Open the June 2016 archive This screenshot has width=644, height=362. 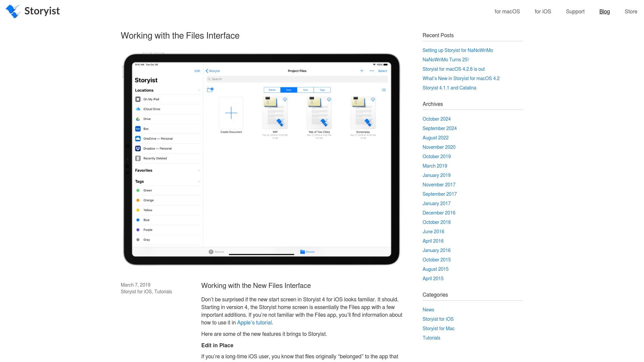pos(433,232)
